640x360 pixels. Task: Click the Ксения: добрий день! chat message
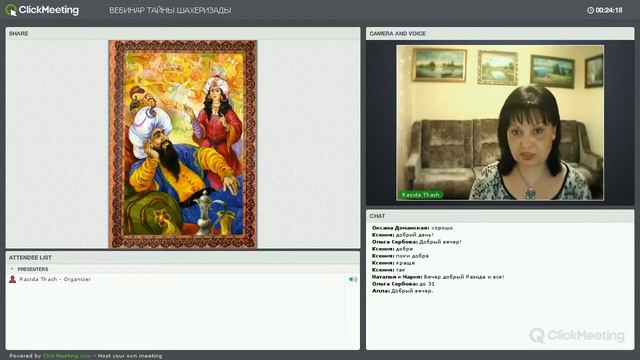pos(402,235)
